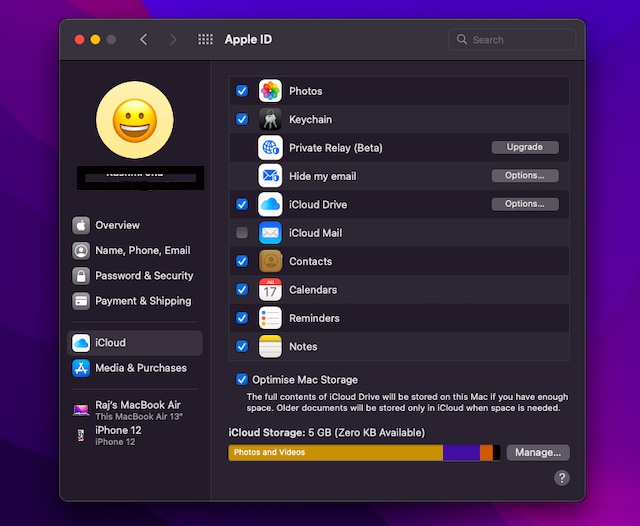
Task: Click the Notes notepad icon
Action: pos(270,346)
